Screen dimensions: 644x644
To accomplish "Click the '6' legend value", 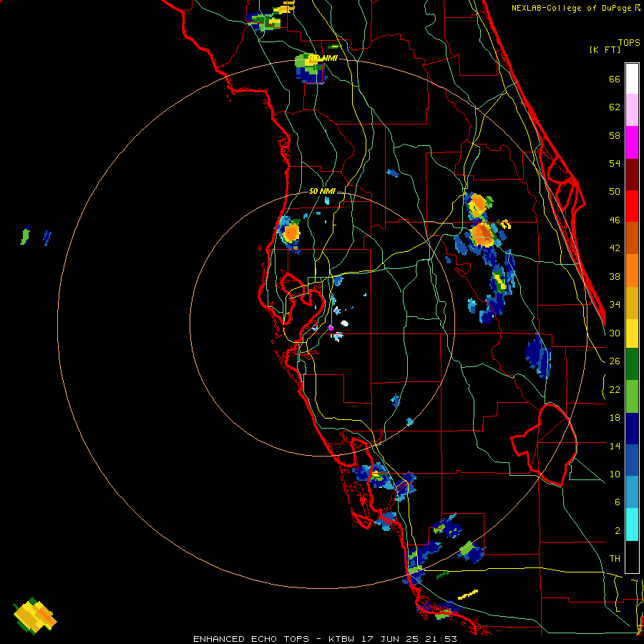I will click(617, 502).
